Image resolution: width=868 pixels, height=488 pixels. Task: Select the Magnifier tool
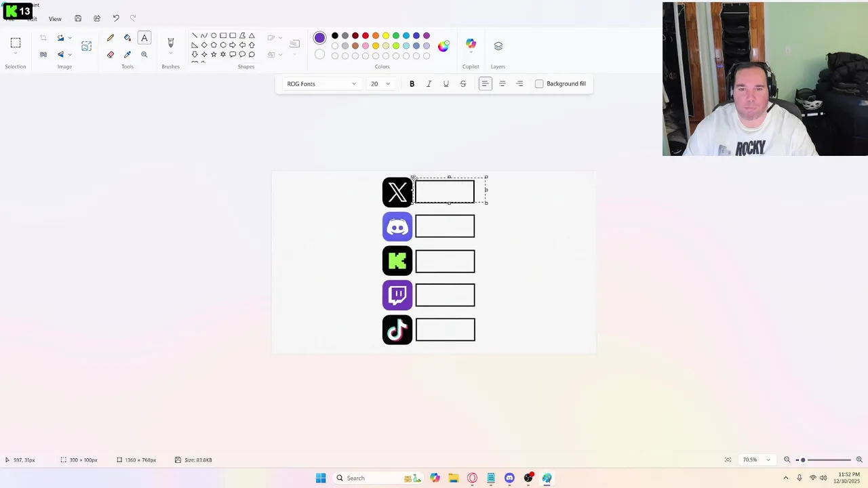[144, 54]
